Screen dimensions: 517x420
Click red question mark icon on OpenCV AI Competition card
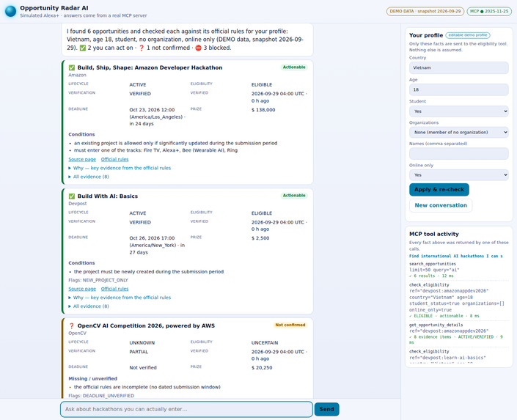coord(72,325)
